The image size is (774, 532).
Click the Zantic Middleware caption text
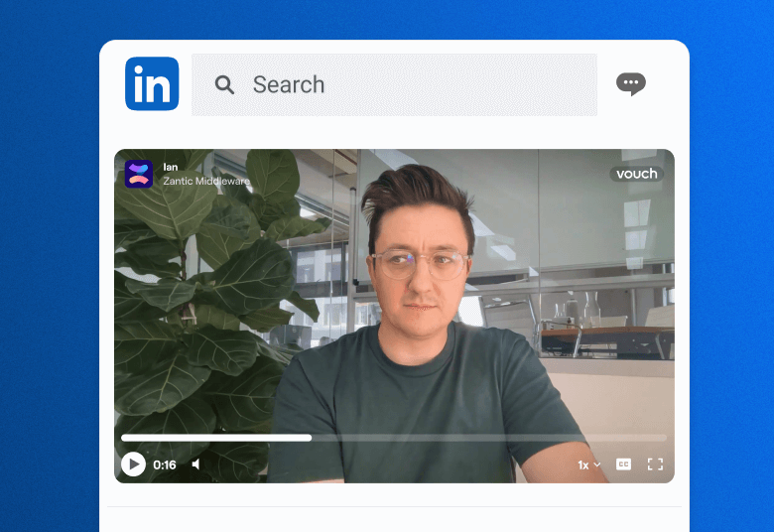pos(206,181)
